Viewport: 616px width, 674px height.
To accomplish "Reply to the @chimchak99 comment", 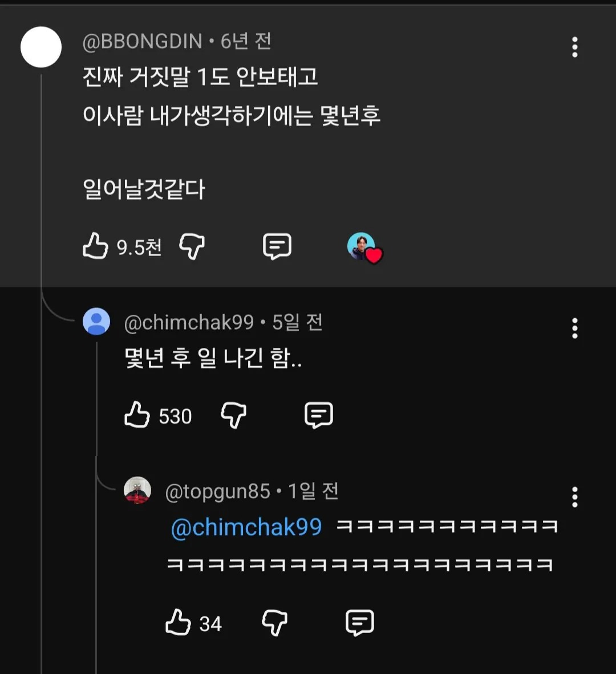I will pyautogui.click(x=318, y=415).
